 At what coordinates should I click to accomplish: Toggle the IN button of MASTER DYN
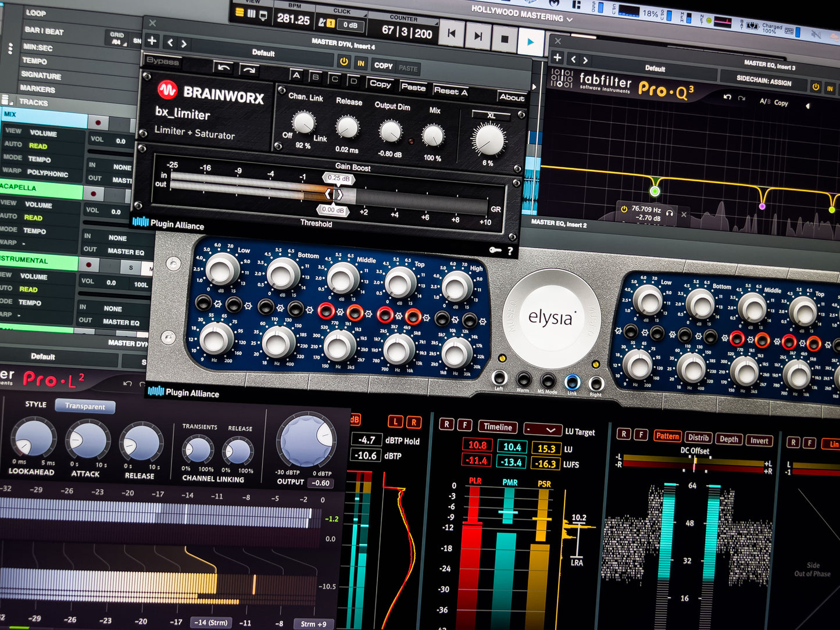pos(361,63)
